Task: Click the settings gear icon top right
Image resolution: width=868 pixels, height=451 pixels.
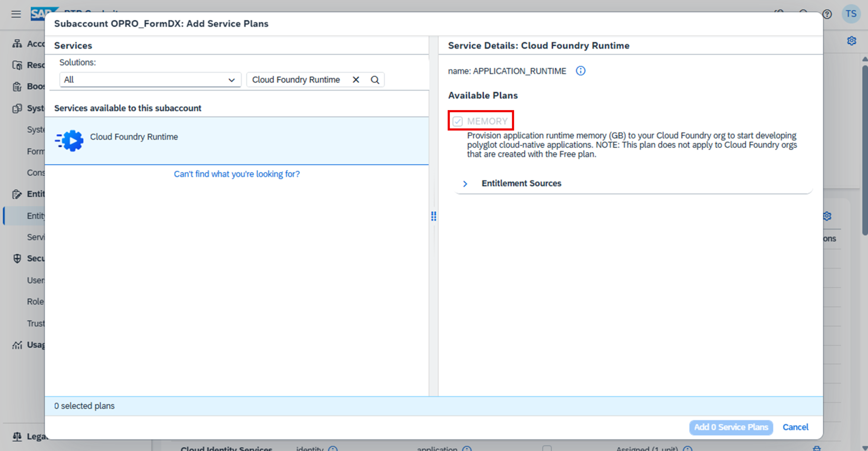Action: 852,41
